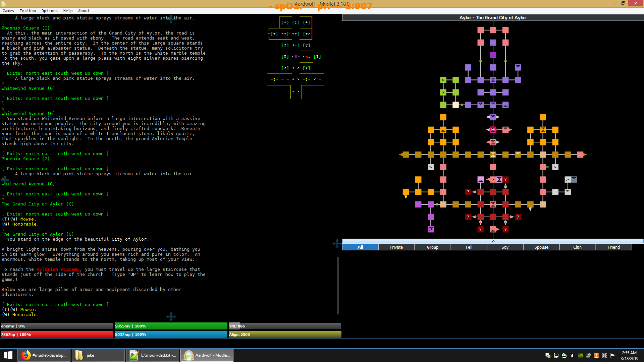This screenshot has height=362, width=644.
Task: Switch to the Friend chat tab
Action: tap(614, 247)
